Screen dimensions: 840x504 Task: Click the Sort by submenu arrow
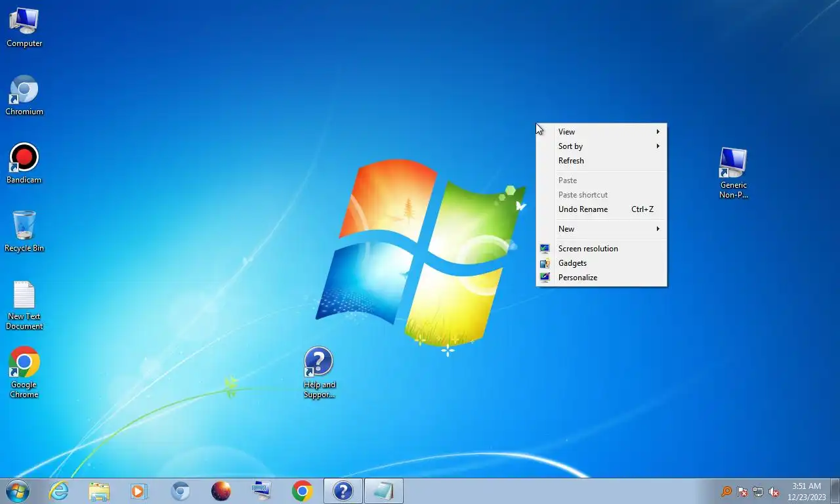coord(658,146)
